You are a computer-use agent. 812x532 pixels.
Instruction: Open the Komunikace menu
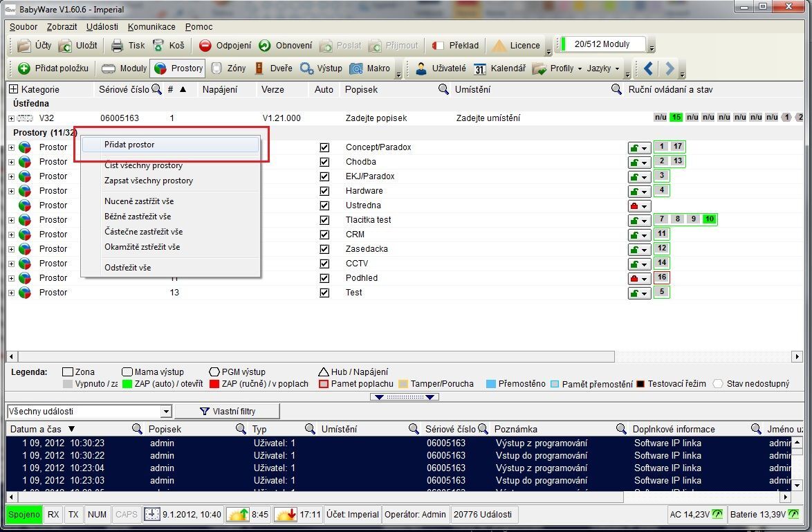coord(151,27)
